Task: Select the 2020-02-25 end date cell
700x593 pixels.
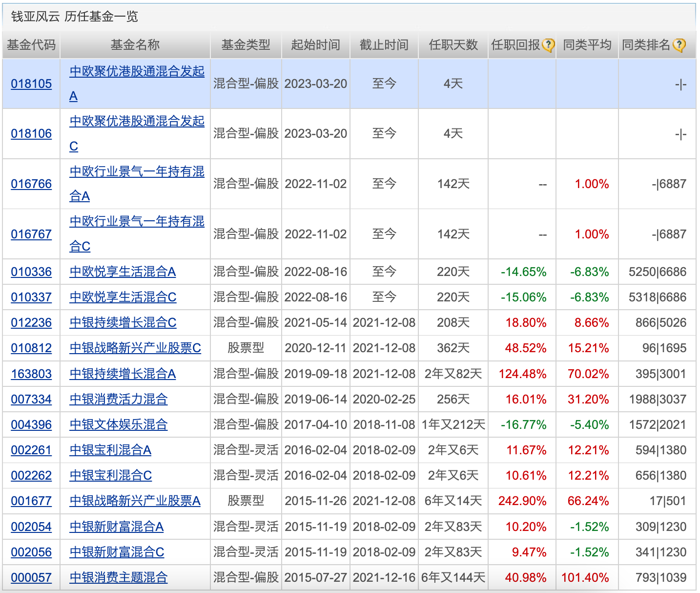Action: (x=384, y=399)
